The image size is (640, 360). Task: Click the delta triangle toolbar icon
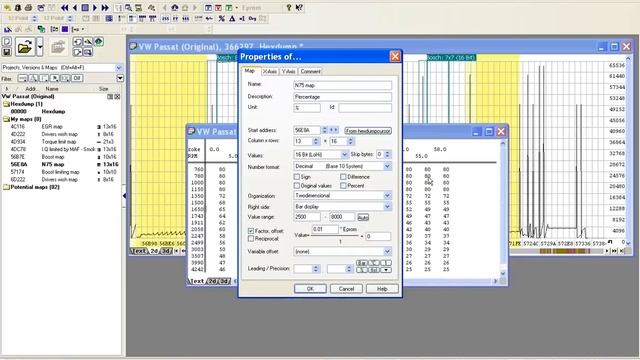[232, 18]
